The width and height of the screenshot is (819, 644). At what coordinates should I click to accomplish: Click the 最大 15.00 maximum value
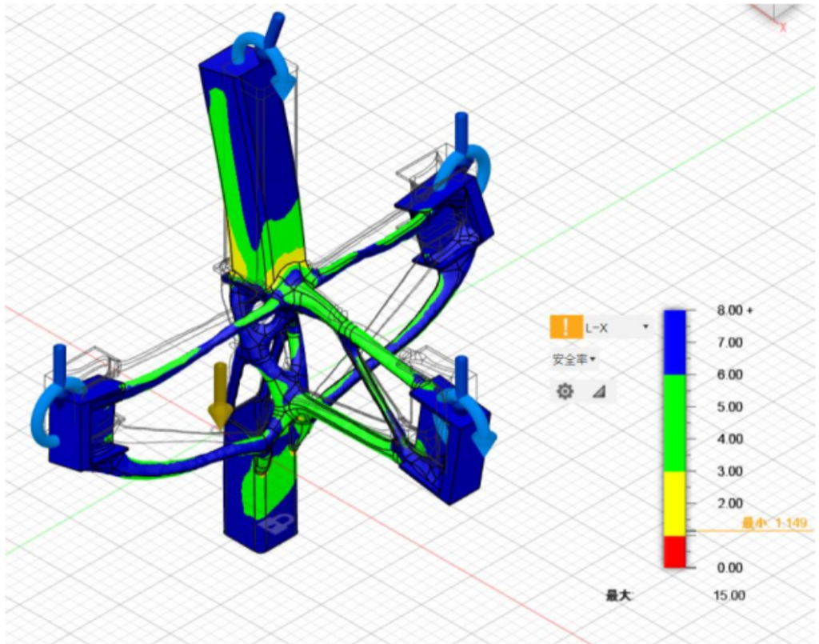click(729, 595)
